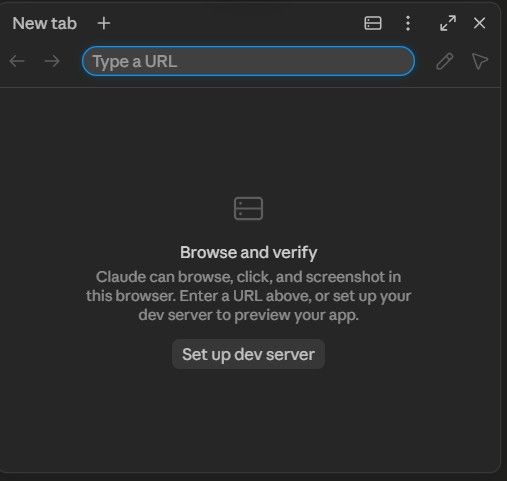The height and width of the screenshot is (481, 507).
Task: Activate the pointer element-select icon
Action: point(480,61)
